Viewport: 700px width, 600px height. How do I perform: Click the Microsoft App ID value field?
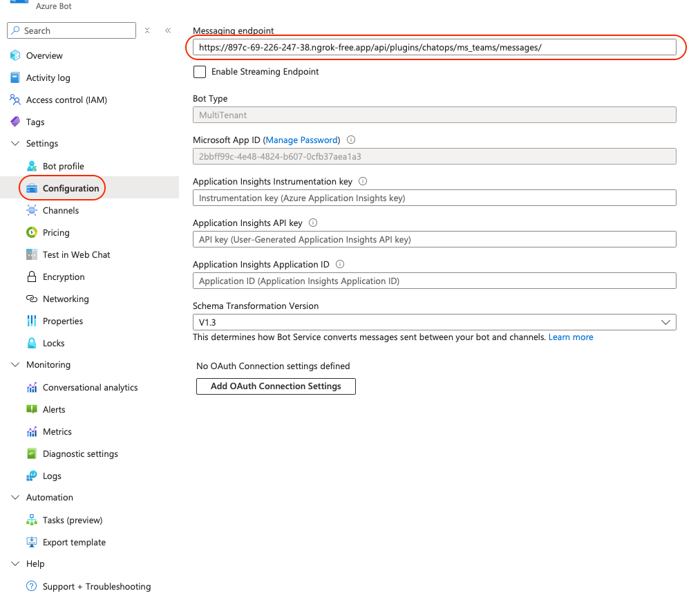435,156
